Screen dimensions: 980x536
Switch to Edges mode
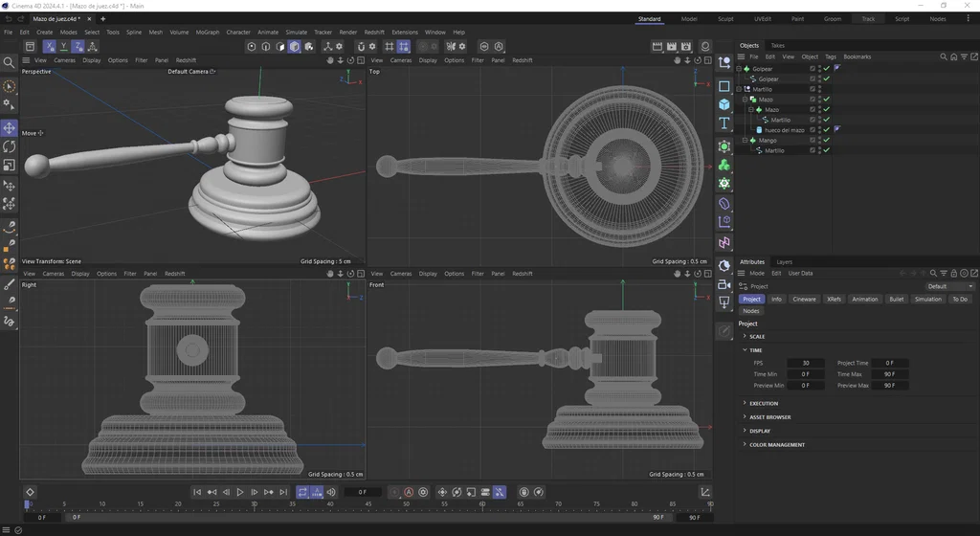coord(266,46)
